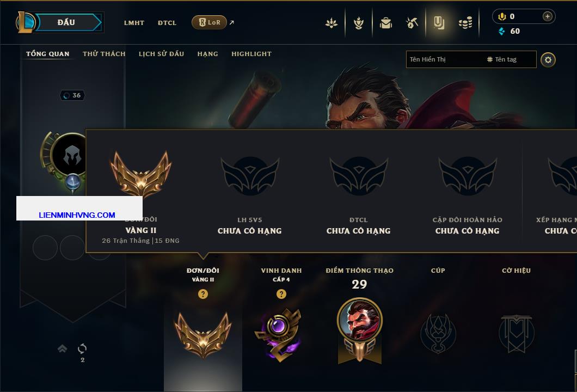Open the Clash tournament icon
This screenshot has height=392, width=577.
coord(331,23)
